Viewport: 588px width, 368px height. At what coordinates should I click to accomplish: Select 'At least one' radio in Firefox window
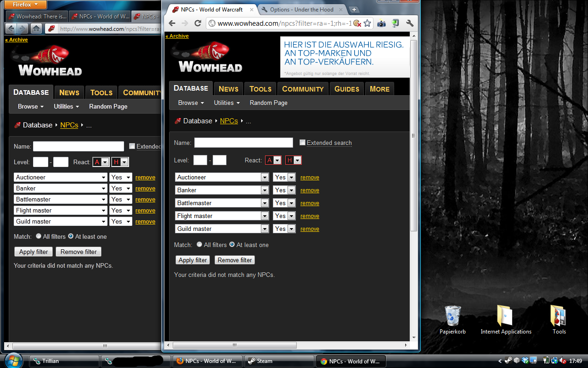[71, 236]
